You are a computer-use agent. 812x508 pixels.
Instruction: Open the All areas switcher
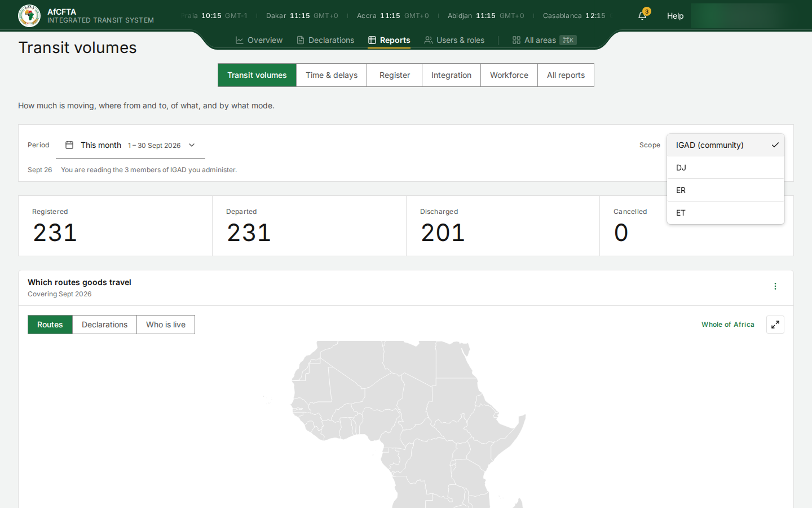(x=544, y=40)
